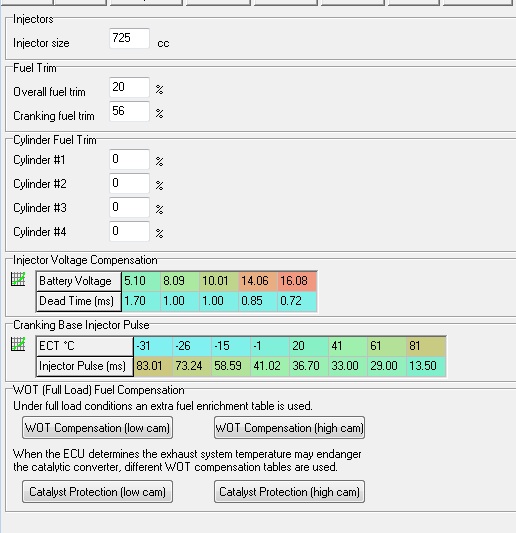Open WOT Compensation (low cam) table
Viewport: 516px width, 533px height.
tap(98, 428)
